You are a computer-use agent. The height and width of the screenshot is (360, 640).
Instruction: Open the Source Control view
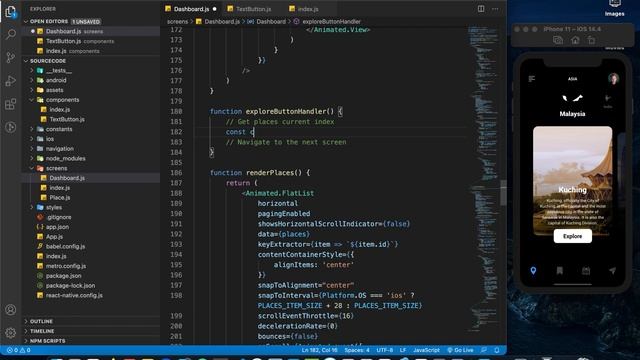pyautogui.click(x=11, y=58)
